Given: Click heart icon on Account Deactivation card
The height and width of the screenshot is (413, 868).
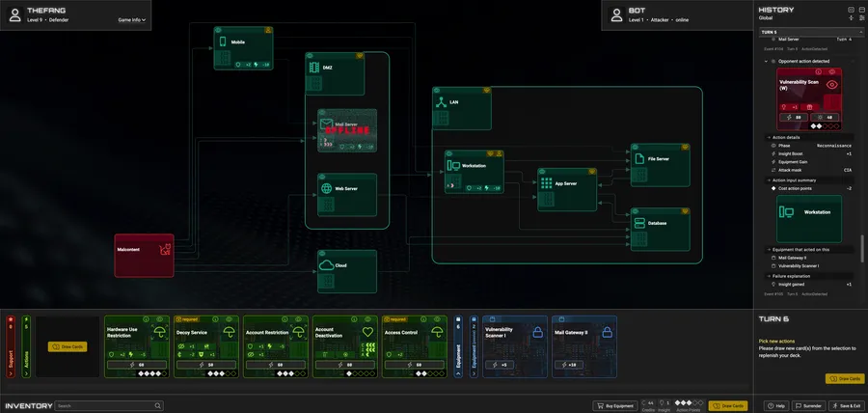Looking at the screenshot, I should [x=367, y=332].
